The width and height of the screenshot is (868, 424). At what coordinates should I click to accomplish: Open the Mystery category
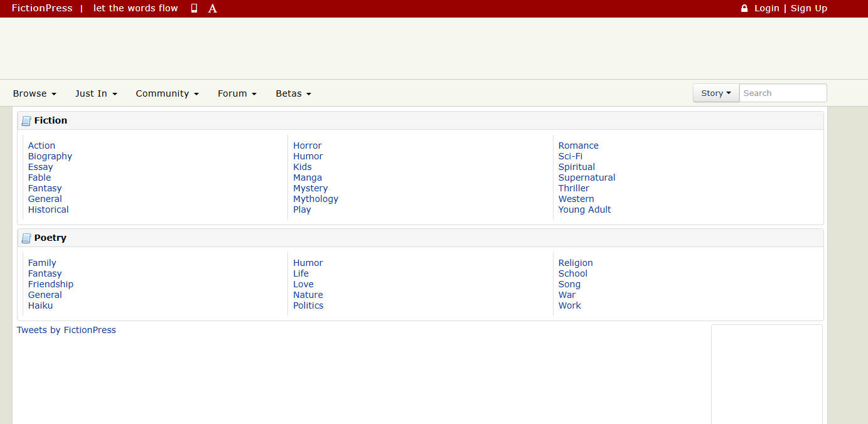coord(310,188)
